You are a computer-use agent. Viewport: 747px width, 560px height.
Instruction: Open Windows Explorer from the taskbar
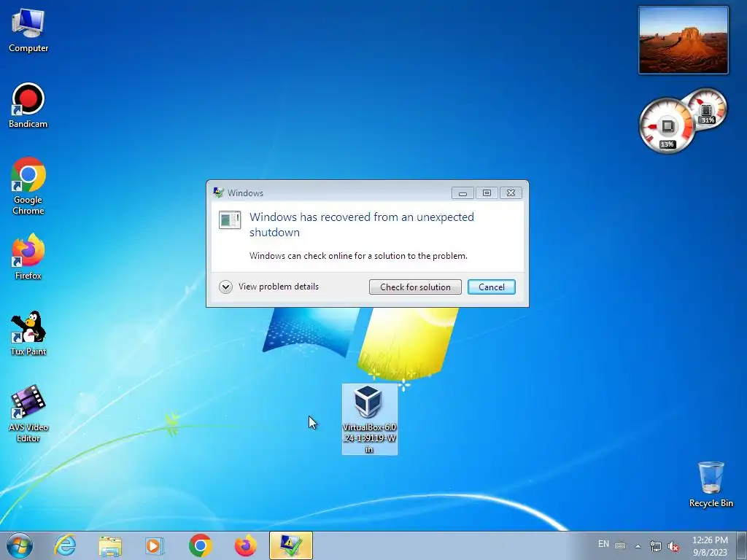tap(110, 545)
